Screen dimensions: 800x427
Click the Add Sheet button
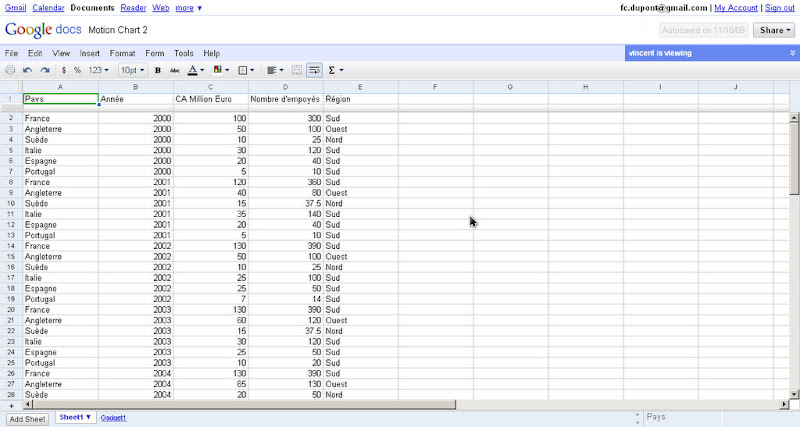pyautogui.click(x=28, y=419)
